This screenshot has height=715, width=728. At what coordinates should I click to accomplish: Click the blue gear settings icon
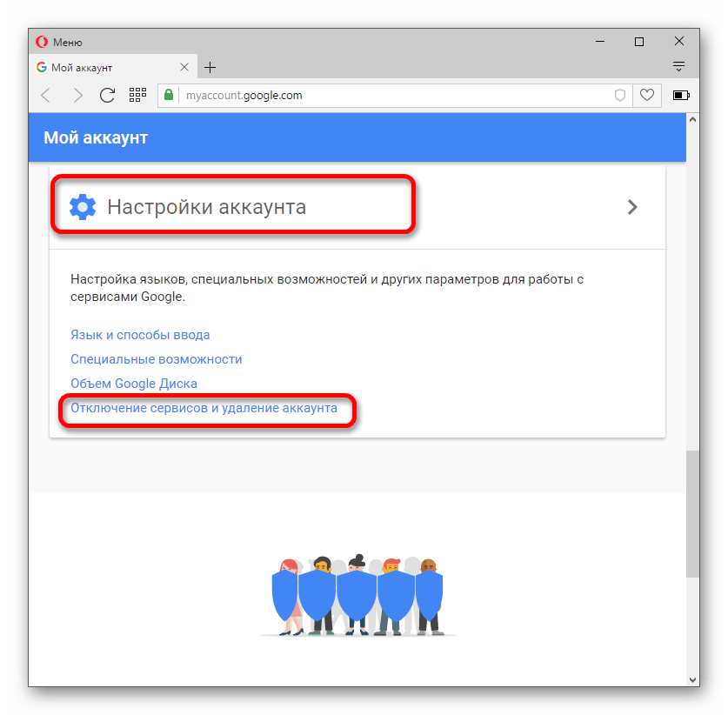83,207
